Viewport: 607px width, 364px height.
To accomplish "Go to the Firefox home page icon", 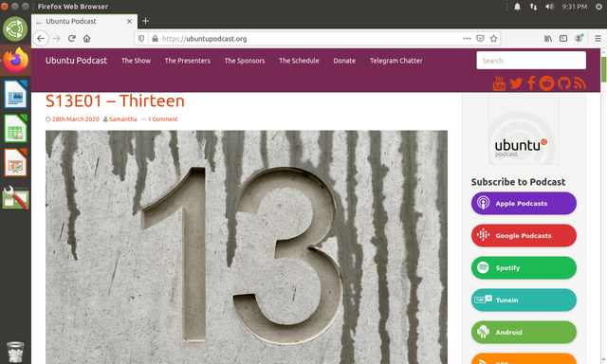I will coord(86,38).
